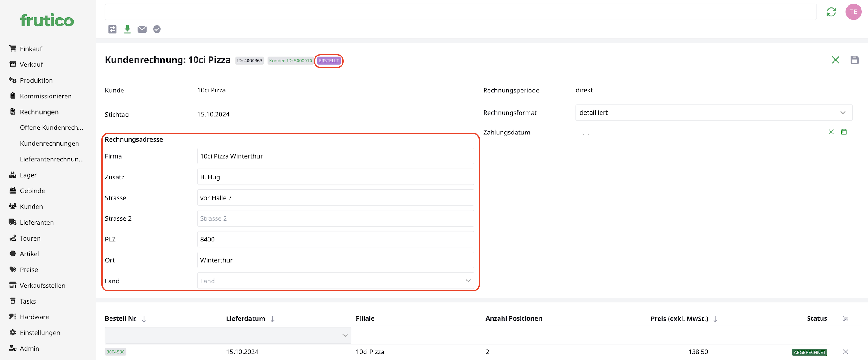
Task: Expand the Rechnungsformat dropdown
Action: [714, 113]
